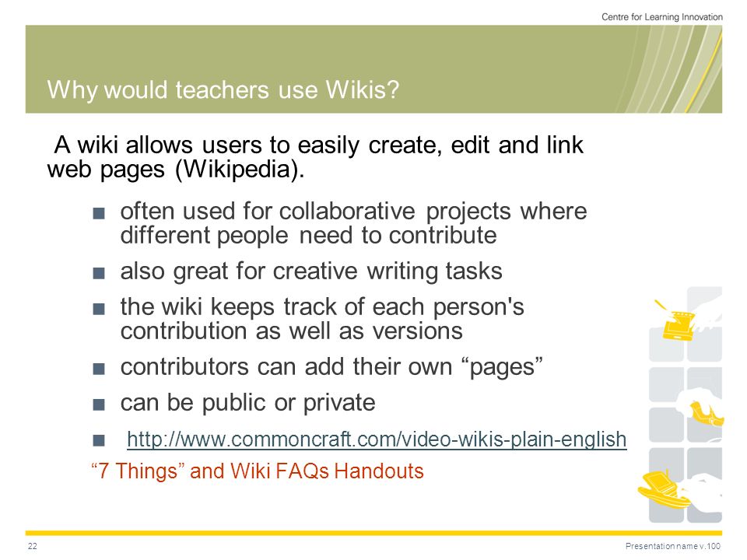
Task: Click the text "A wiki allows users to easily create, edit and link"
Action: [x=318, y=145]
